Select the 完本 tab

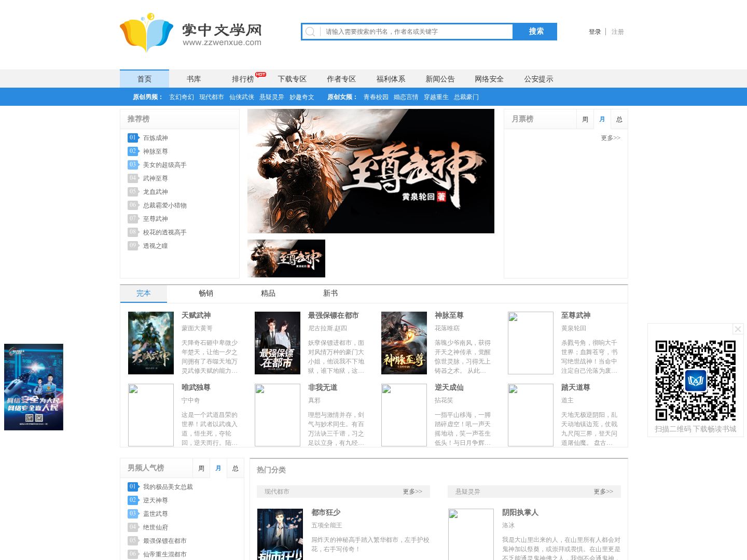[x=144, y=293]
